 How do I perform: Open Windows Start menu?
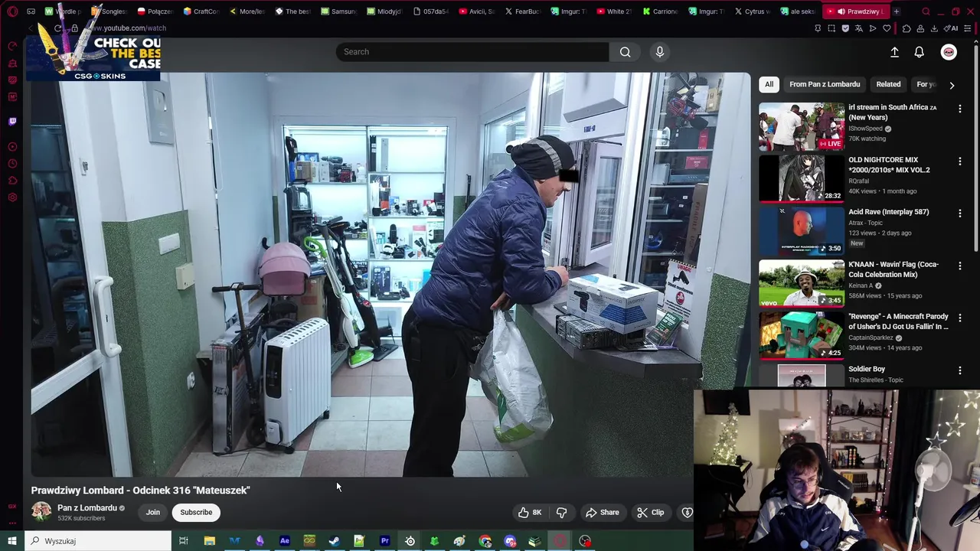[12, 541]
